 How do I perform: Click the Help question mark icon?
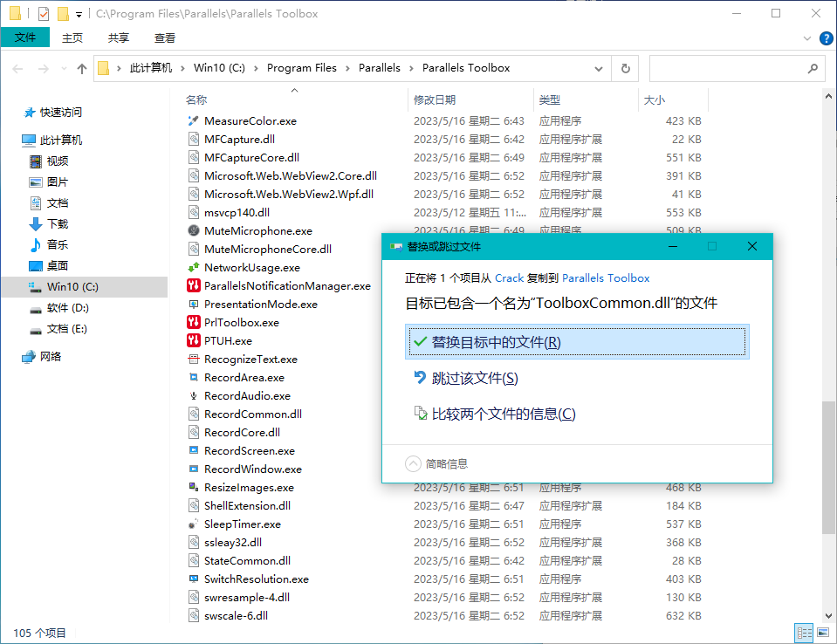(826, 38)
